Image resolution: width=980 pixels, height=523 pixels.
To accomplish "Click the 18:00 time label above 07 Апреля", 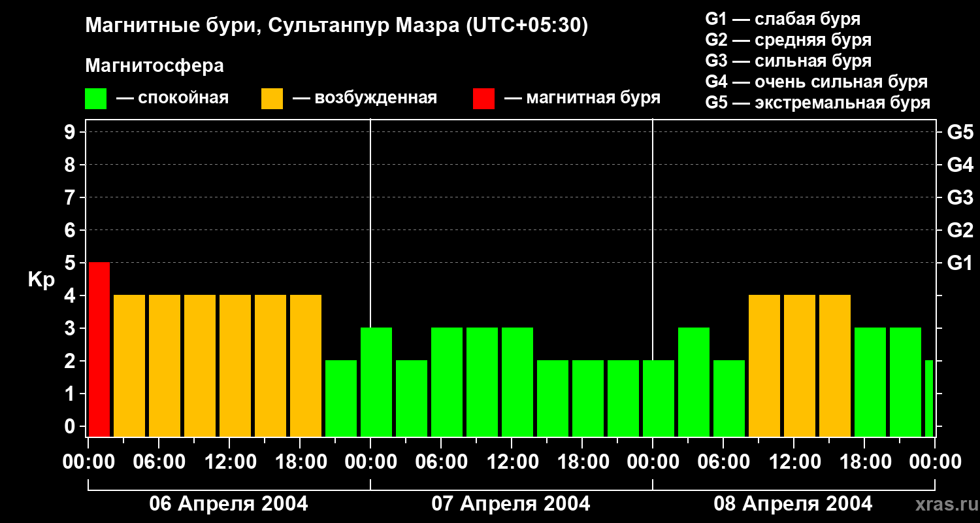I will coord(582,462).
